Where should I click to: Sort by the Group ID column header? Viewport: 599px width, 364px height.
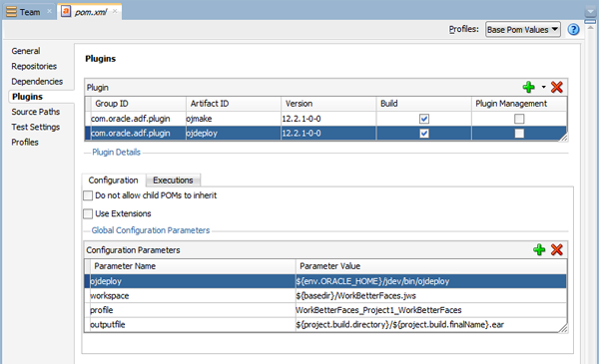click(x=139, y=104)
